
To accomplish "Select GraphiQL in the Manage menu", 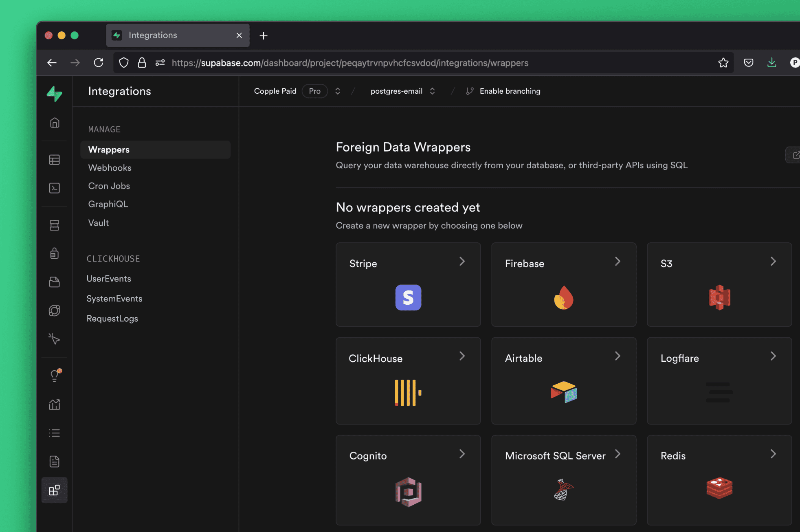I will (x=108, y=204).
